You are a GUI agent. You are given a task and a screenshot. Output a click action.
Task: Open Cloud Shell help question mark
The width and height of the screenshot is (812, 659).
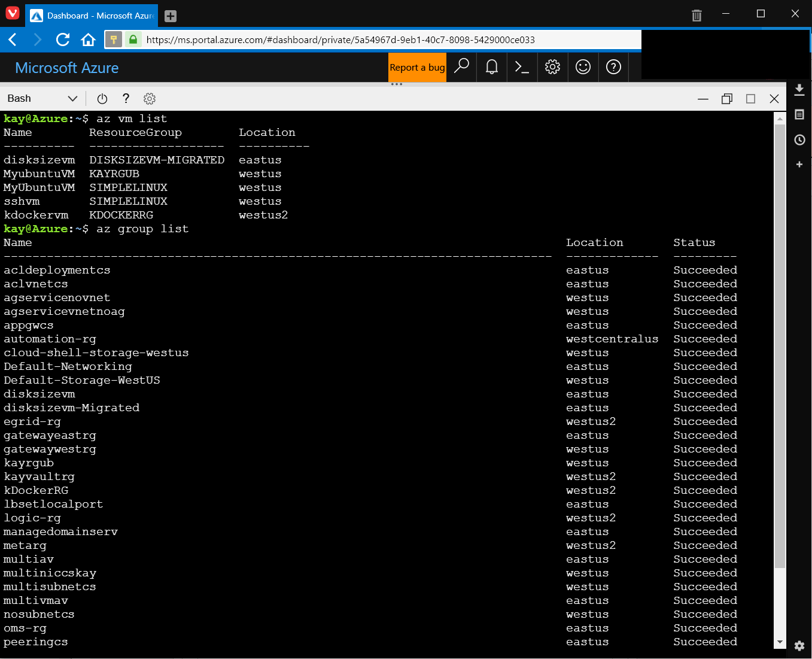tap(126, 98)
